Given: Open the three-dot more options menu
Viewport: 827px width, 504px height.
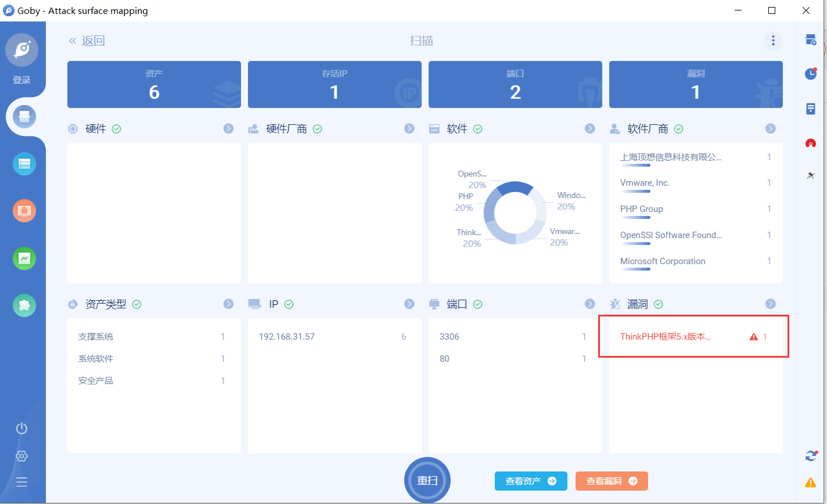Looking at the screenshot, I should pyautogui.click(x=773, y=41).
